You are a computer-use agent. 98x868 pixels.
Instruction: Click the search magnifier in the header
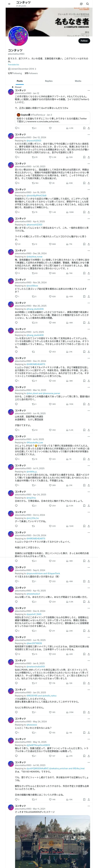tap(87, 4)
